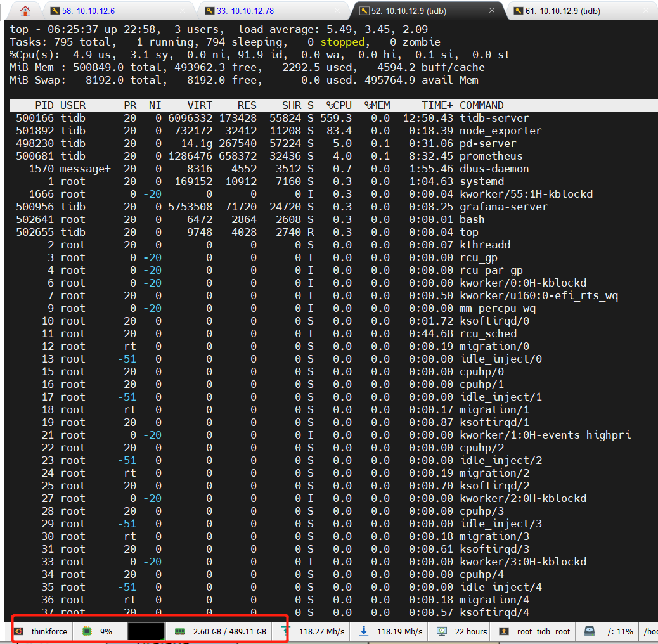Click the %MEM column header
658x644 pixels.
(x=377, y=105)
